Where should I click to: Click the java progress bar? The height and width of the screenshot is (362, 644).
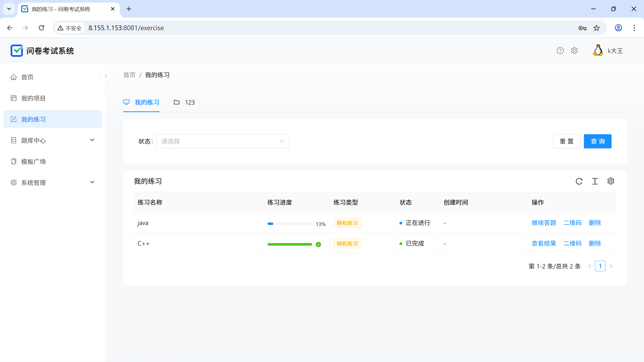(x=290, y=223)
